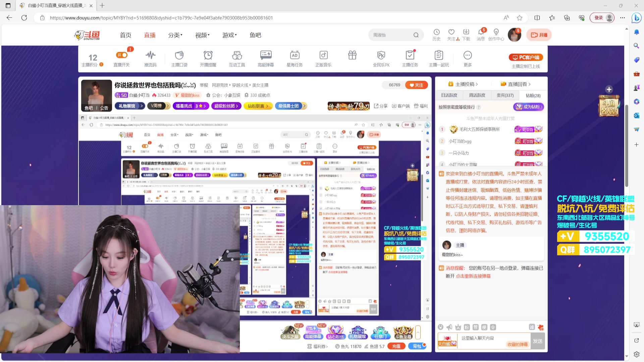Focus the Douyu search input field
The image size is (644, 362).
pos(391,35)
